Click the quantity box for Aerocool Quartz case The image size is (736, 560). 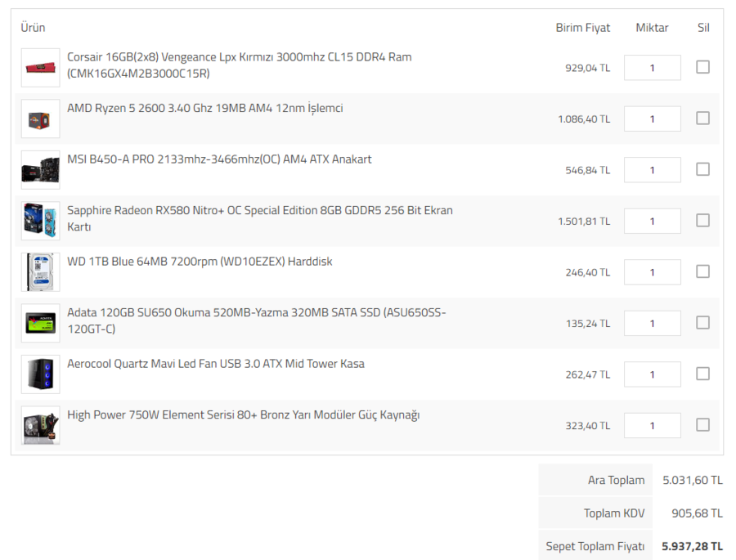pos(652,374)
